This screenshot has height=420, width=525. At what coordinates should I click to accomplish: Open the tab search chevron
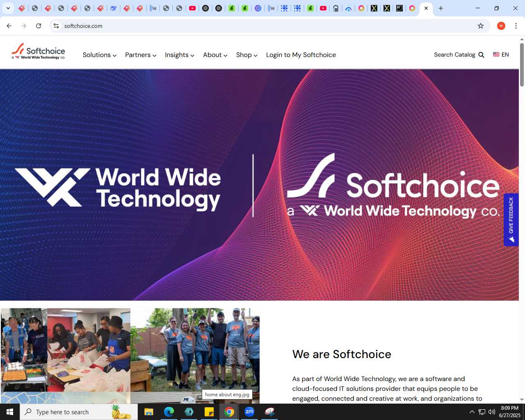pyautogui.click(x=8, y=8)
